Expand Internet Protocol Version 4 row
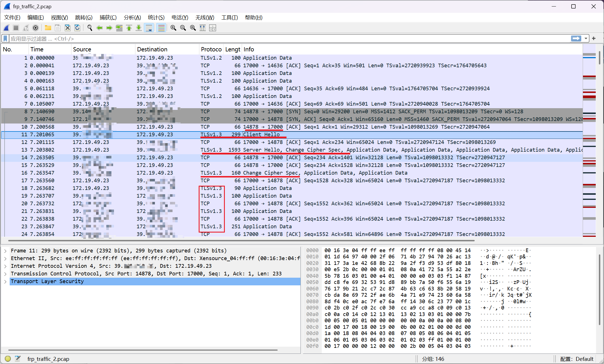This screenshot has height=364, width=604. [5, 266]
